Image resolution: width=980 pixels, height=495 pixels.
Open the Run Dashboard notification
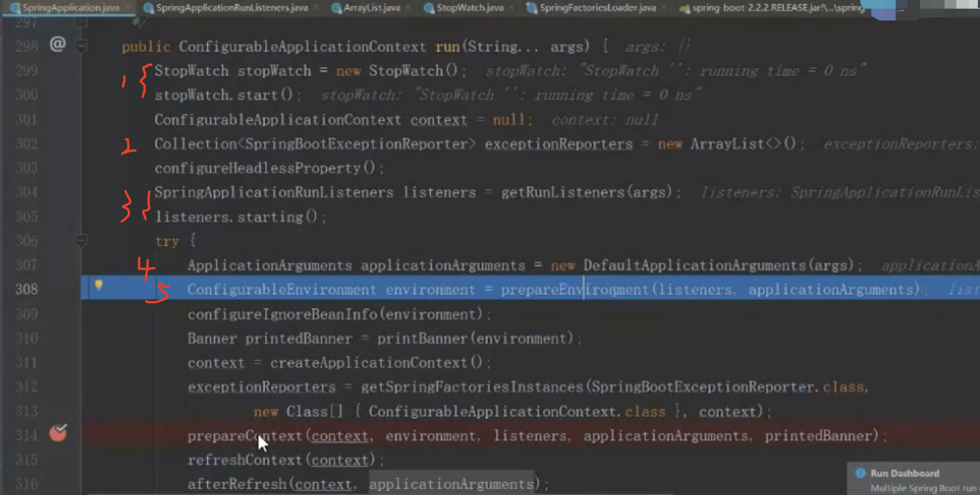coord(904,473)
